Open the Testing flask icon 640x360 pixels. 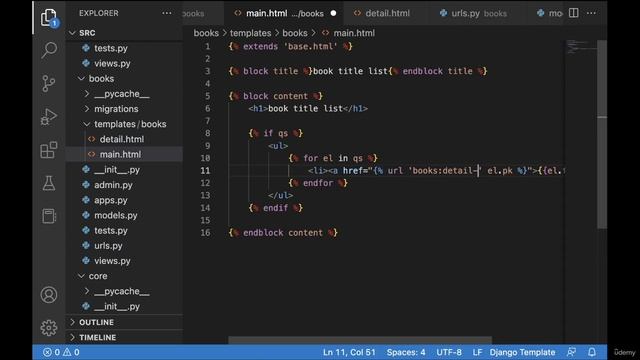[x=49, y=183]
